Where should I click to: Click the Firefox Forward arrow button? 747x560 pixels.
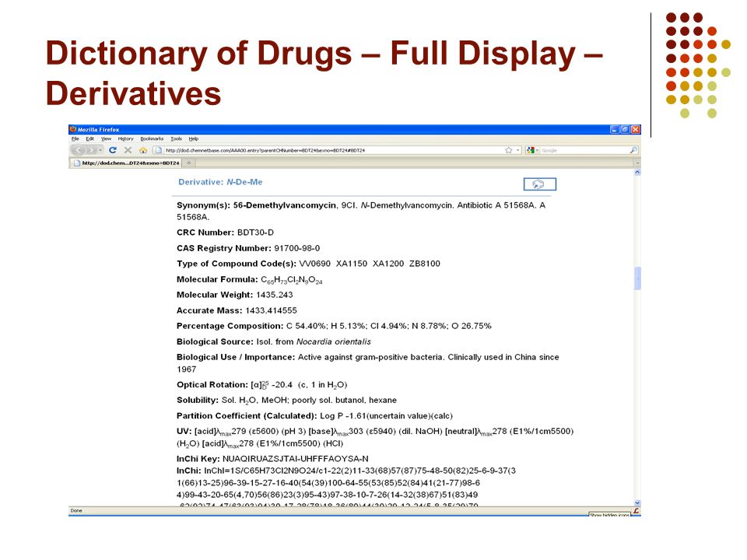pos(90,150)
